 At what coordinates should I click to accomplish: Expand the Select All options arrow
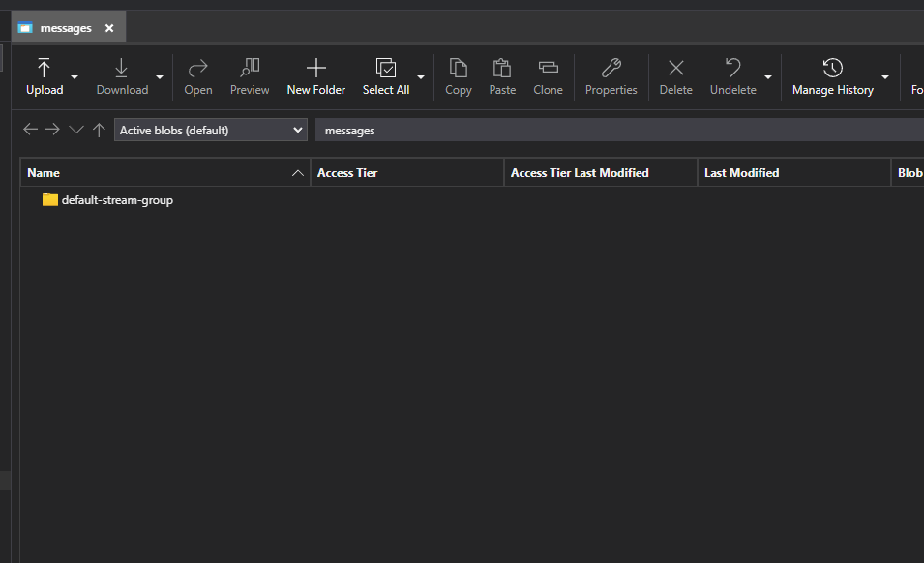tap(421, 77)
